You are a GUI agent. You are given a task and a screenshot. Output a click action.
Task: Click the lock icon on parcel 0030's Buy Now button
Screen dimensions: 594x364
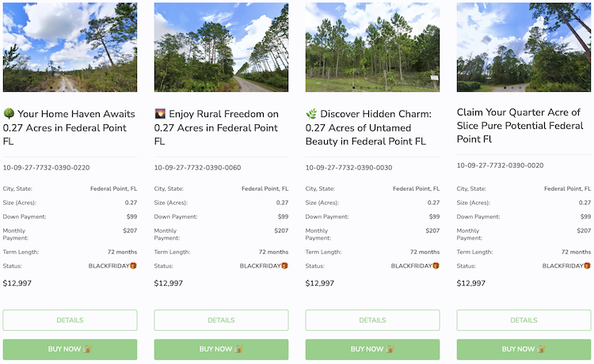[390, 349]
